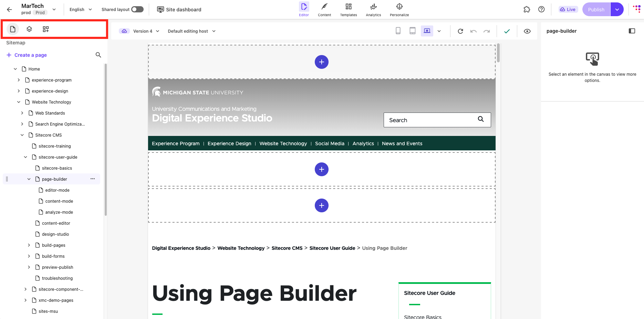The width and height of the screenshot is (644, 319).
Task: Select the tablet device preview icon
Action: (x=413, y=31)
